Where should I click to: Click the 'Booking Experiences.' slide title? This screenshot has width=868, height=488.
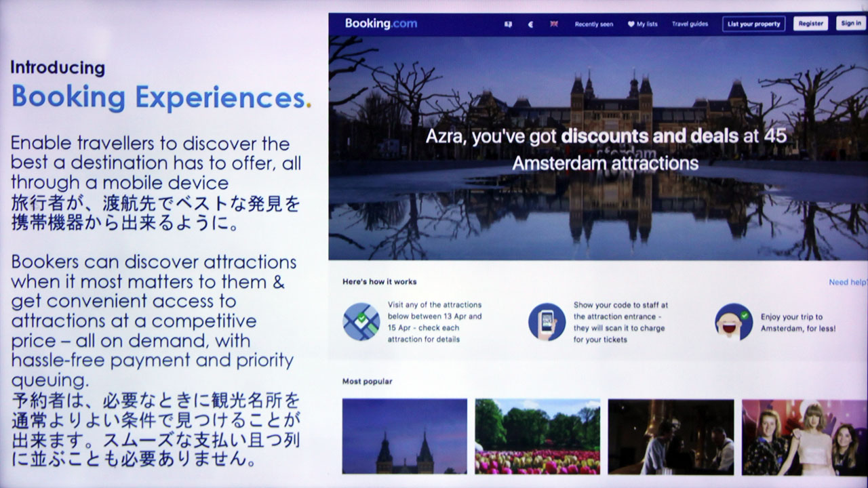(x=161, y=98)
